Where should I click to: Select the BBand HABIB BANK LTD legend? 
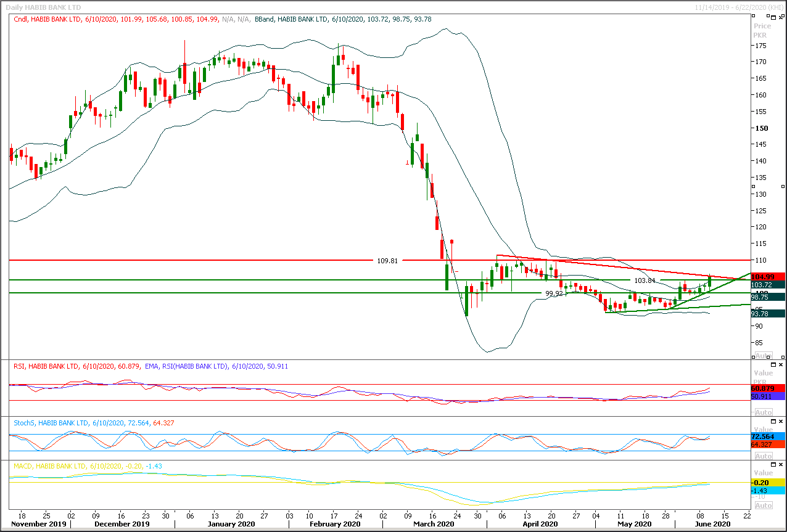[x=343, y=20]
